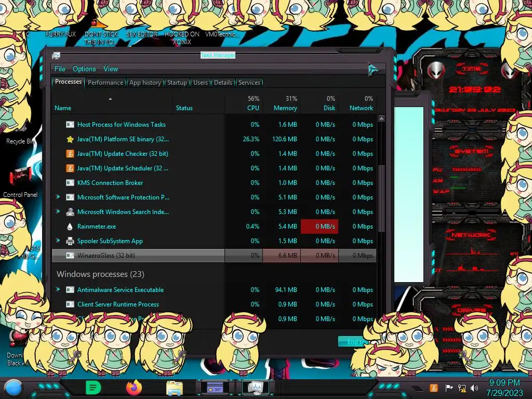Click the process list vertical scrollbar thumb
This screenshot has height=399, width=532.
[381, 198]
